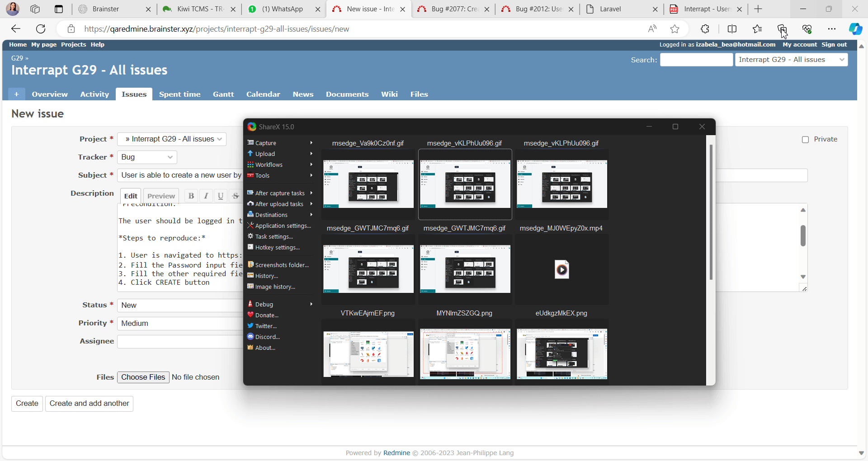Click the Underline formatting icon

pyautogui.click(x=221, y=196)
